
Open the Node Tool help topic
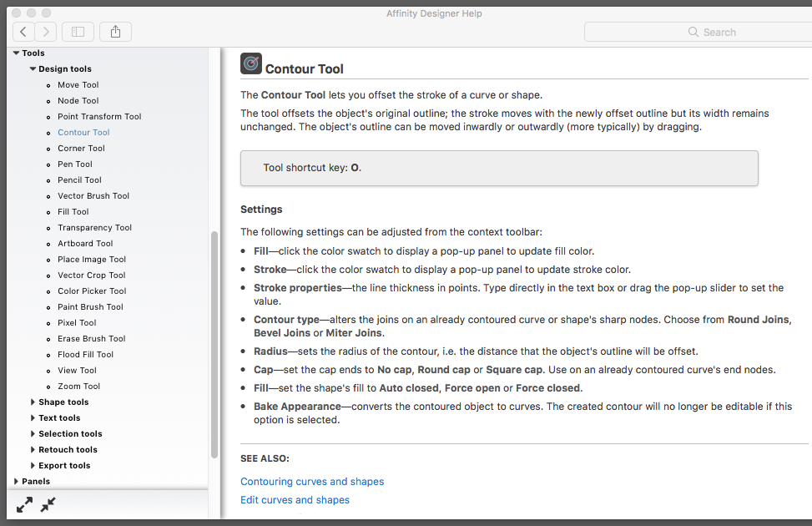point(78,100)
